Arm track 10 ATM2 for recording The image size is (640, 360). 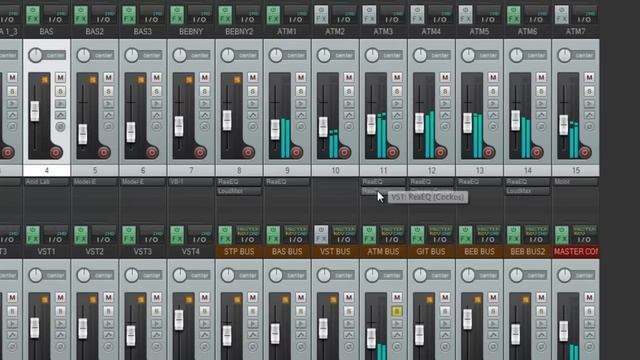[x=344, y=152]
